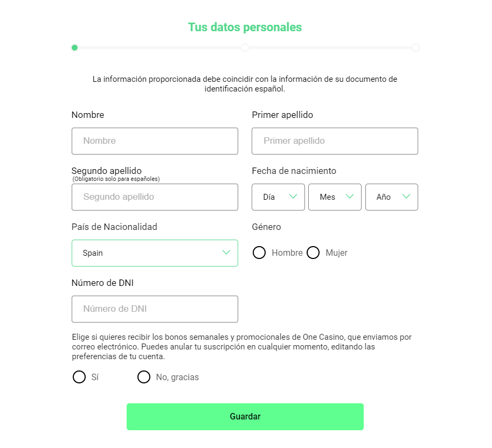Screen dimensions: 492x448
Task: Click the first green progress step dot
Action: coord(74,47)
